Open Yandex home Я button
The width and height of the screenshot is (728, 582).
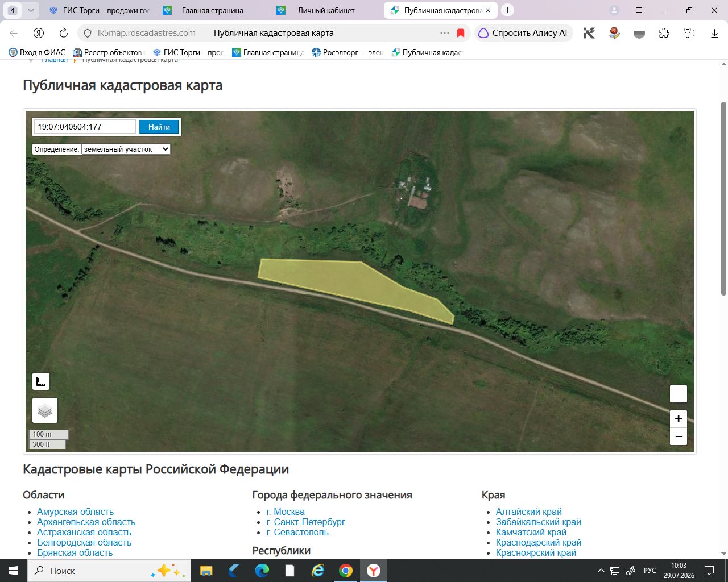point(39,33)
